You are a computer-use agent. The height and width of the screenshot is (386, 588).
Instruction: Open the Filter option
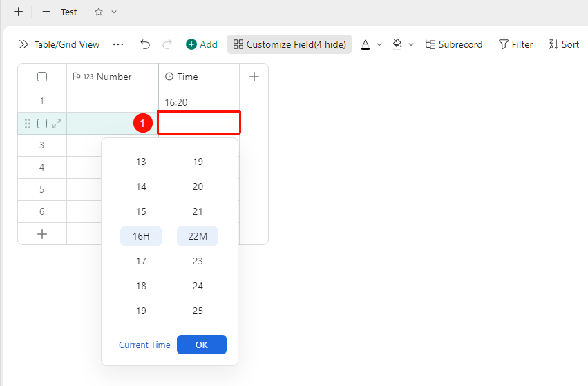coord(515,44)
